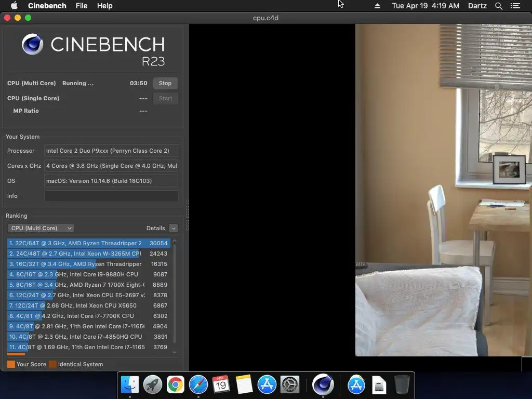Open the App Store icon beside Notes

267,384
